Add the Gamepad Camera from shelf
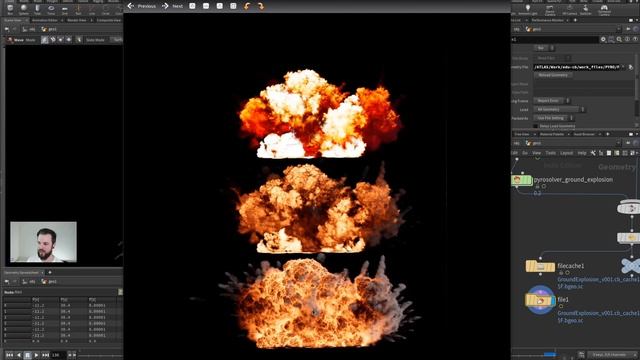640x360 pixels. (604, 10)
